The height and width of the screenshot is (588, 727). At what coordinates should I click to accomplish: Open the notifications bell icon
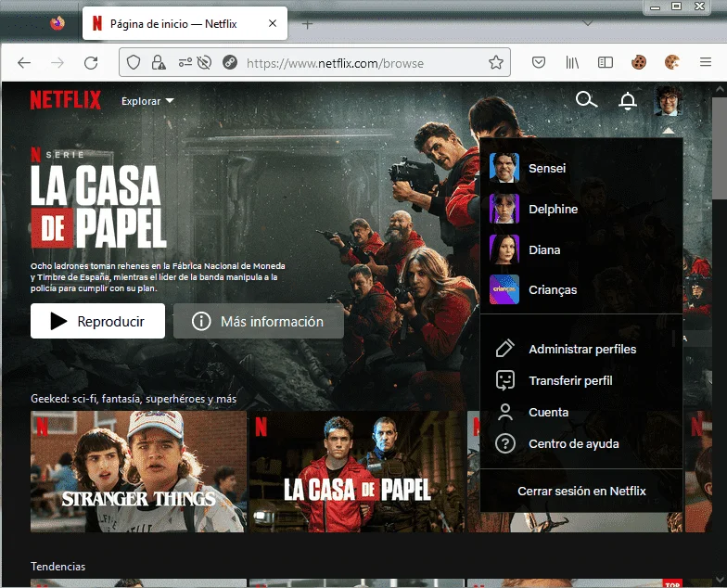(627, 100)
